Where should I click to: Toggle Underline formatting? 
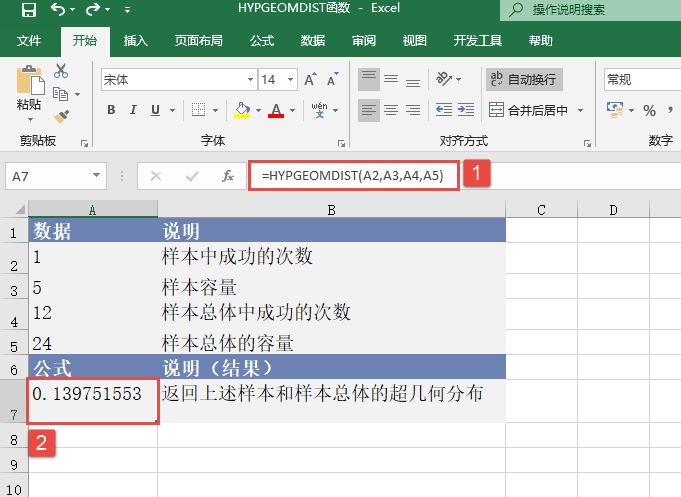[x=155, y=110]
